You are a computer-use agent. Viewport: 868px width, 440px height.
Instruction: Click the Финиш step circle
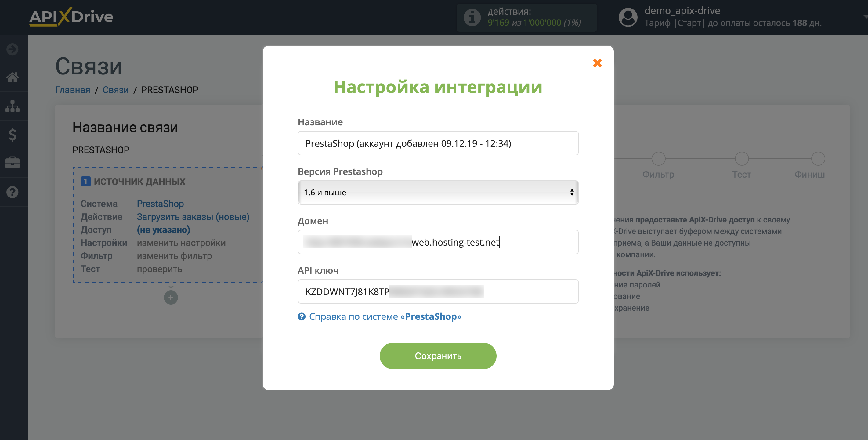pyautogui.click(x=818, y=159)
